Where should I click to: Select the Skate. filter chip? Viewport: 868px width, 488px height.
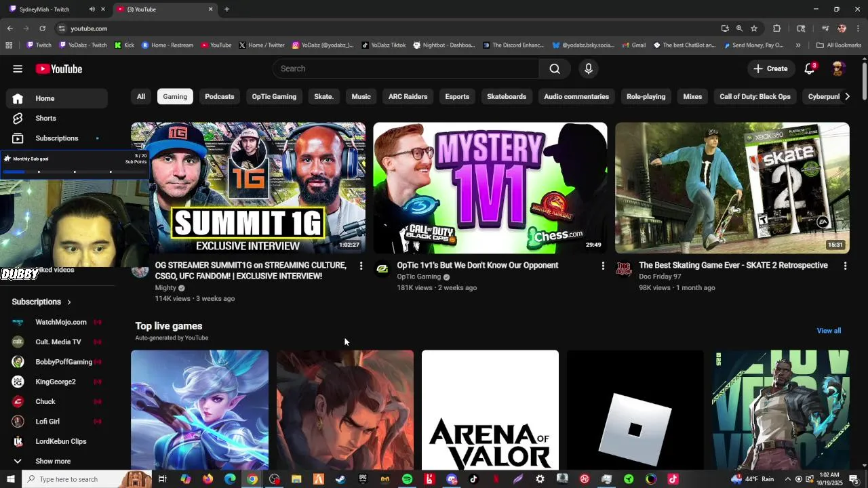tap(323, 96)
